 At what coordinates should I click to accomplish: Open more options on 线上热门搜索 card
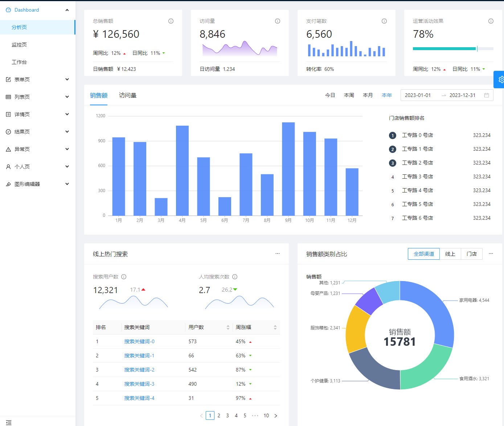point(278,253)
